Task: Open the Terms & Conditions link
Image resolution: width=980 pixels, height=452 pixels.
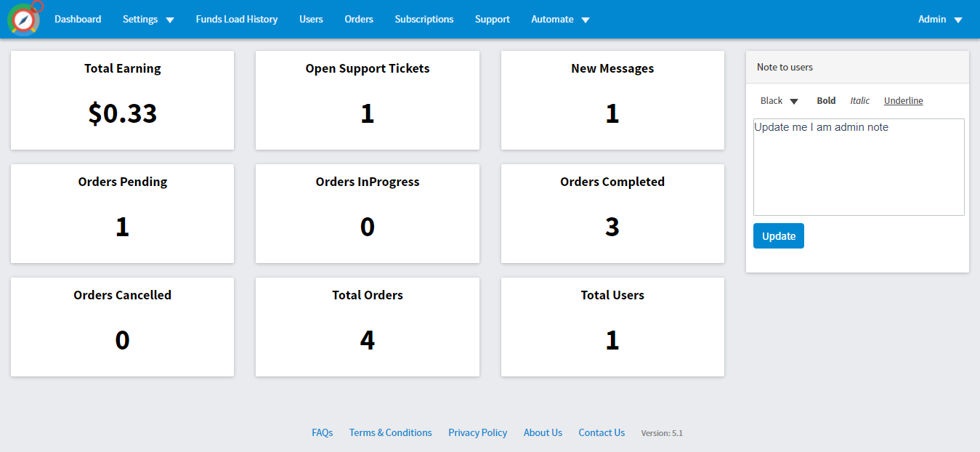Action: point(390,432)
